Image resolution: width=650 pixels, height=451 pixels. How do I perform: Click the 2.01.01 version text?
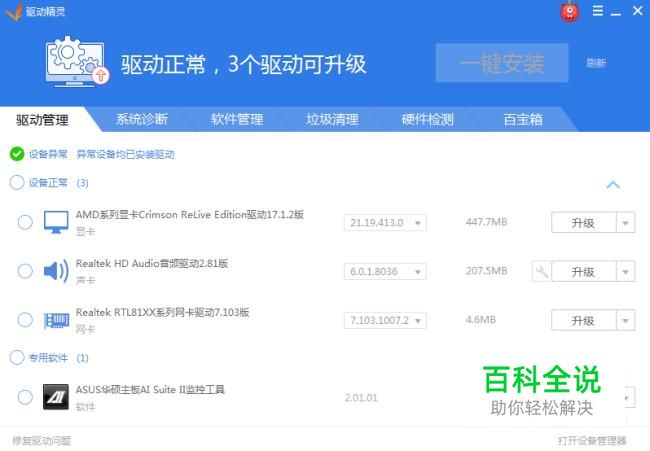(x=361, y=398)
